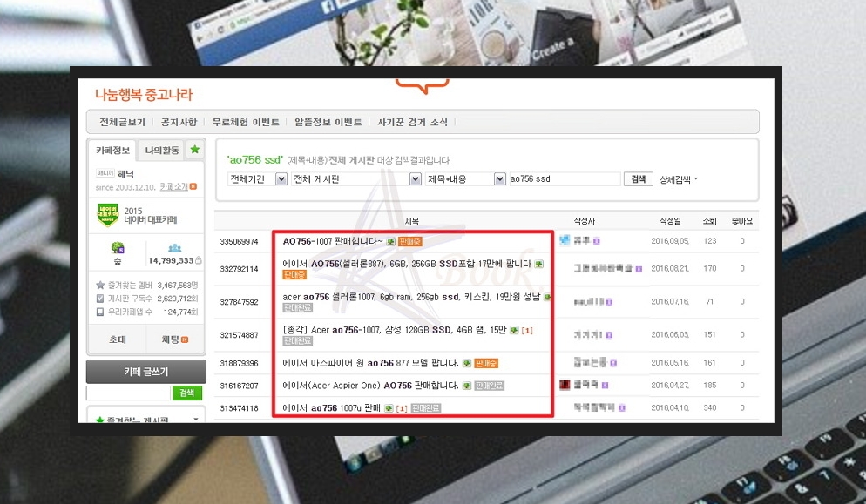866x504 pixels.
Task: Click the 초대 invite button
Action: click(x=117, y=339)
